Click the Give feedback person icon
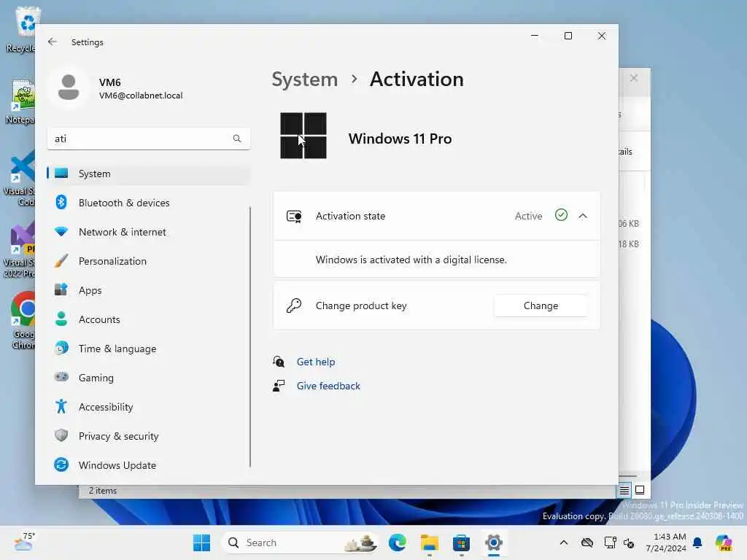Image resolution: width=747 pixels, height=560 pixels. pyautogui.click(x=279, y=386)
